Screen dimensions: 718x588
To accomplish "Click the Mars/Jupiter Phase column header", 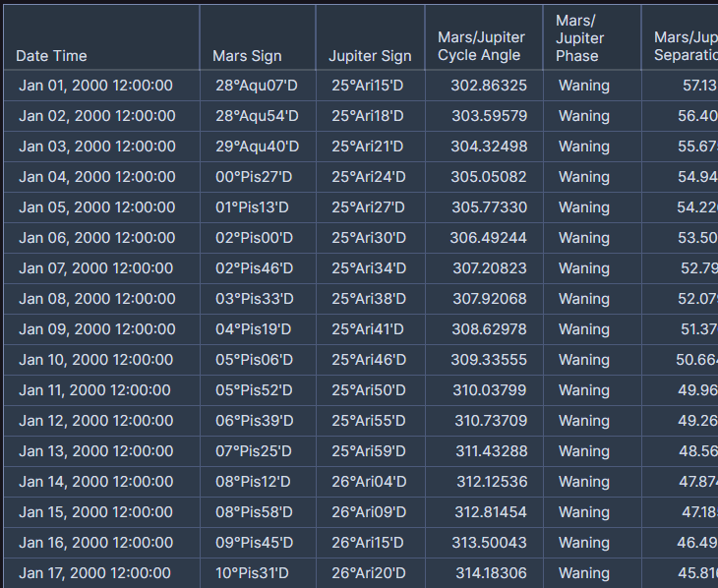I will (580, 38).
